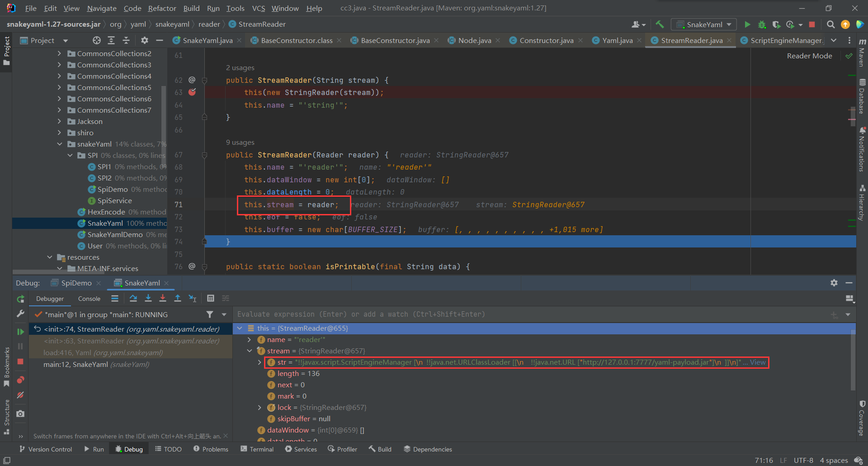Toggle Reader Mode in editor
The width and height of the screenshot is (868, 466).
pyautogui.click(x=809, y=56)
